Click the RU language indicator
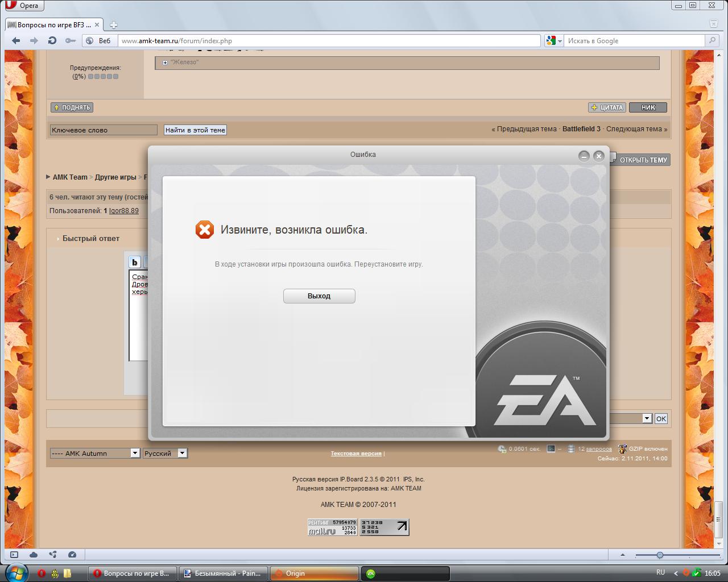The height and width of the screenshot is (582, 728). 660,572
